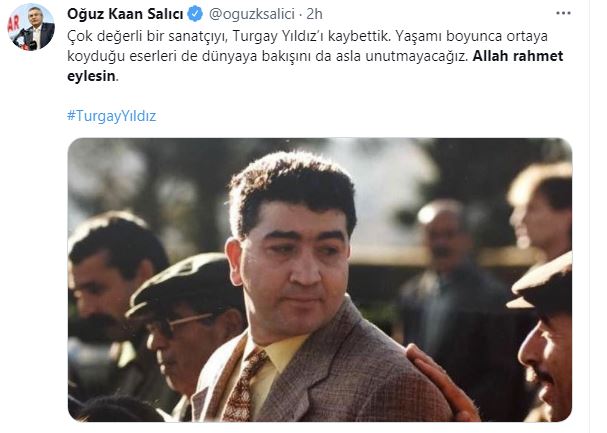
Task: Click the blurred elderly man in background
Action: [449, 271]
